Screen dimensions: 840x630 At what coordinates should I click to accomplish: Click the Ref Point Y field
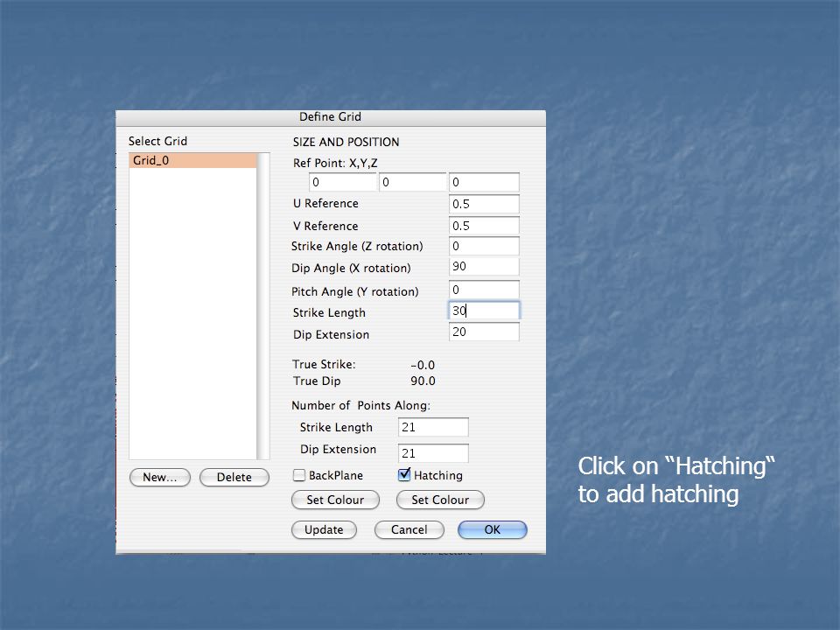[x=413, y=182]
